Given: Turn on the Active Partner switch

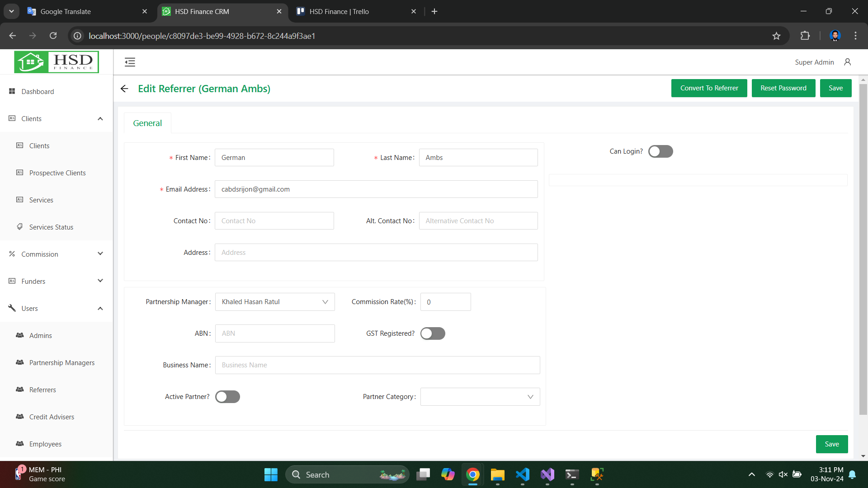Looking at the screenshot, I should click(227, 397).
